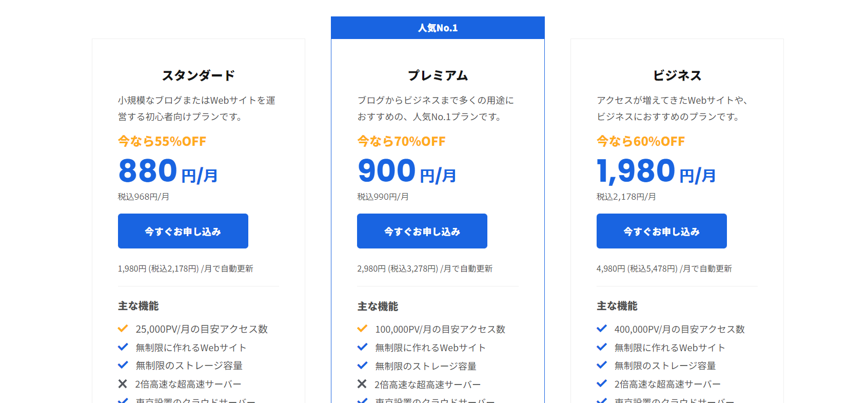
Task: Click 主な機能 heading in the Premium card
Action: point(378,306)
